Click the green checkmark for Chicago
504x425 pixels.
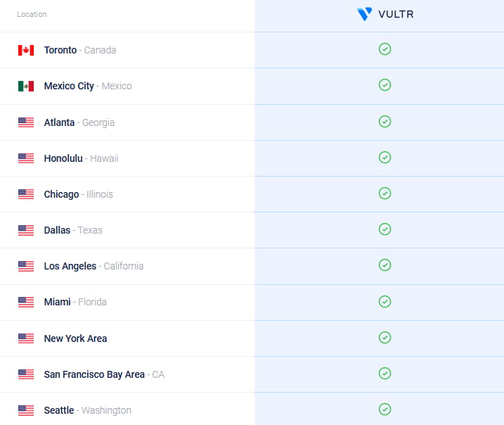[x=385, y=194]
